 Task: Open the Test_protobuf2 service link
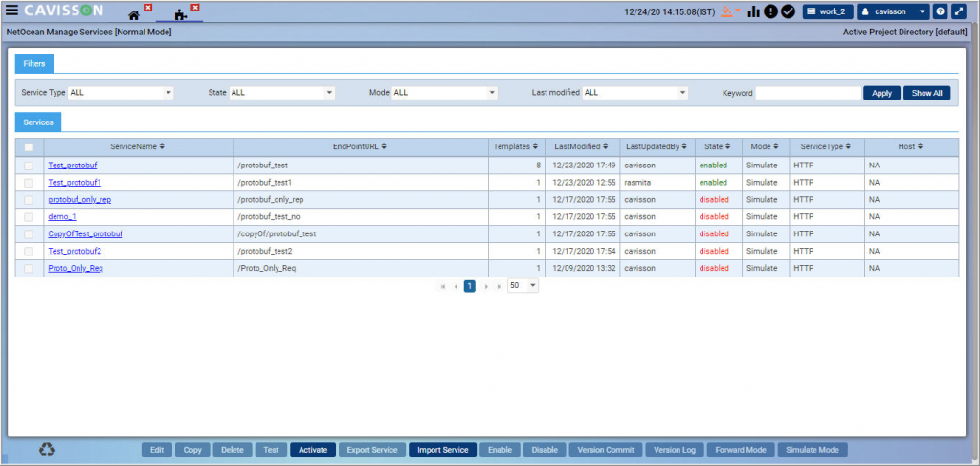click(75, 251)
